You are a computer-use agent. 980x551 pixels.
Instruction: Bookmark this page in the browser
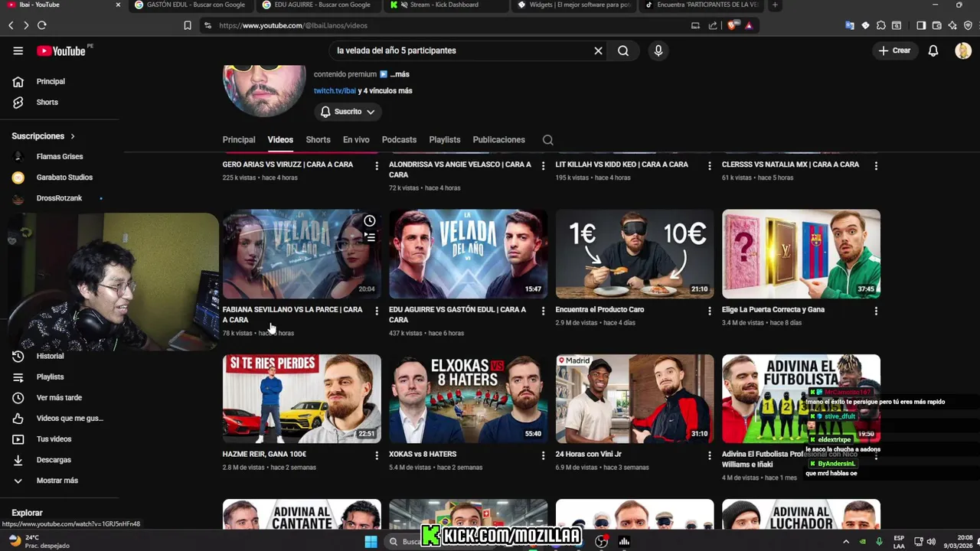tap(188, 25)
